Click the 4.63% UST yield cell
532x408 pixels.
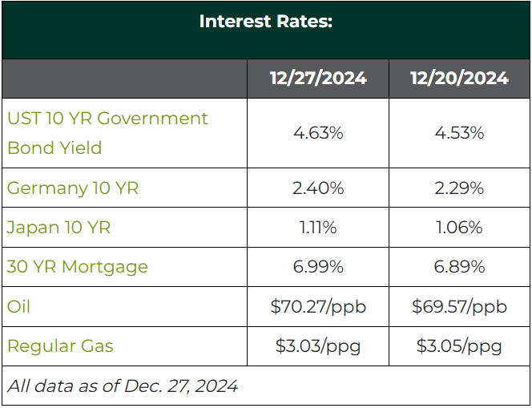click(x=318, y=133)
